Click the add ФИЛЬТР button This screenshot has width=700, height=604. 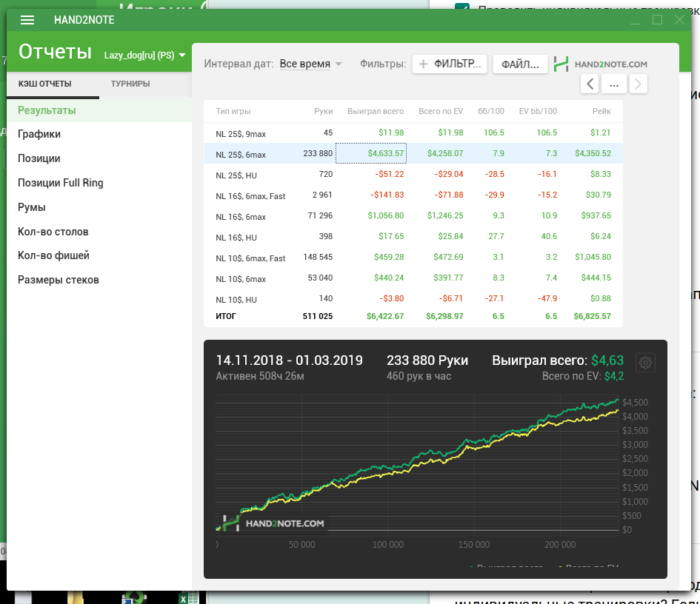point(450,64)
